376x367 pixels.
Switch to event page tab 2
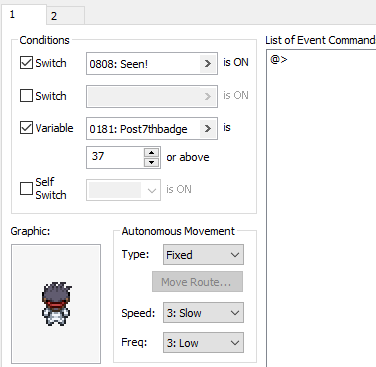tap(65, 16)
